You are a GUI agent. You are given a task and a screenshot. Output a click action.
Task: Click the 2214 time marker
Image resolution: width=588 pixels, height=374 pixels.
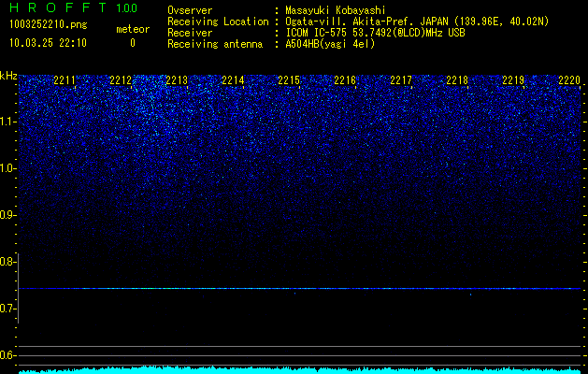[x=233, y=80]
